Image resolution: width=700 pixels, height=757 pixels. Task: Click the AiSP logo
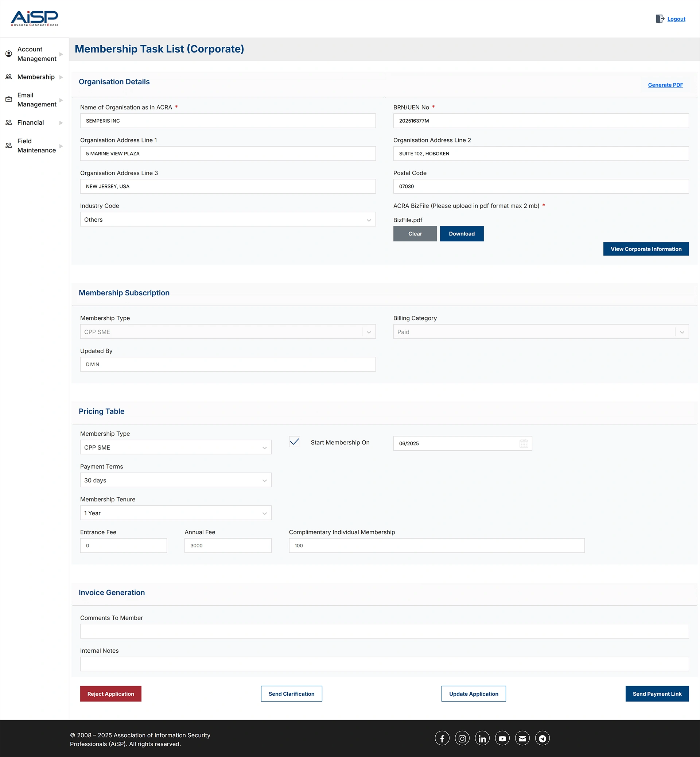(x=35, y=18)
